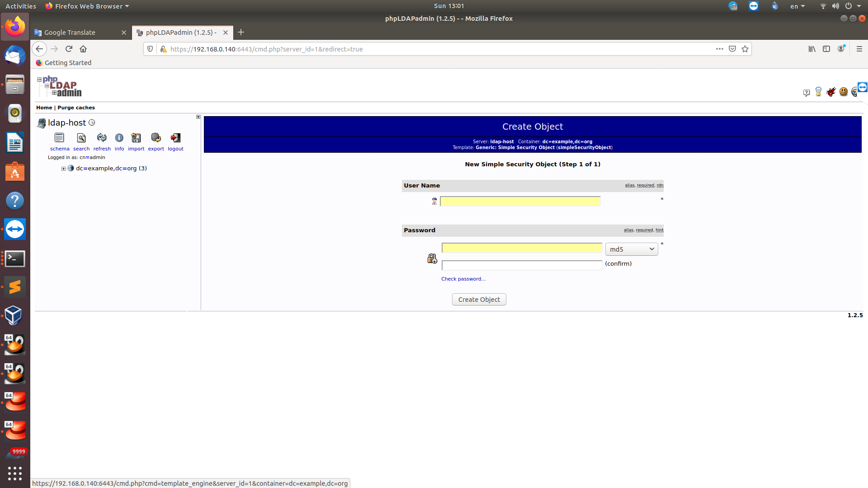The width and height of the screenshot is (868, 488).
Task: Open TeamViewer from the dock
Action: point(15,230)
